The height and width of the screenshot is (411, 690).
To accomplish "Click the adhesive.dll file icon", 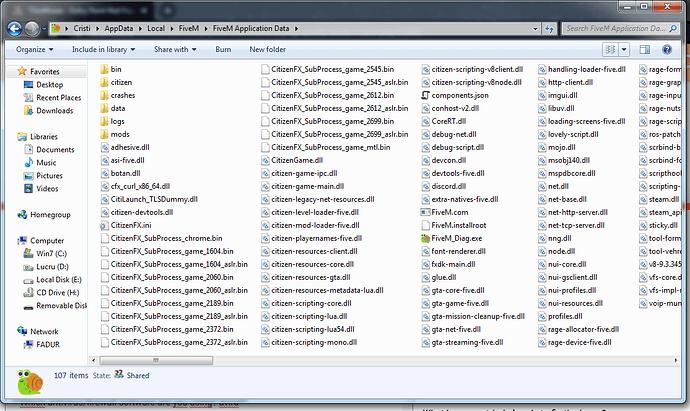I will coord(104,147).
